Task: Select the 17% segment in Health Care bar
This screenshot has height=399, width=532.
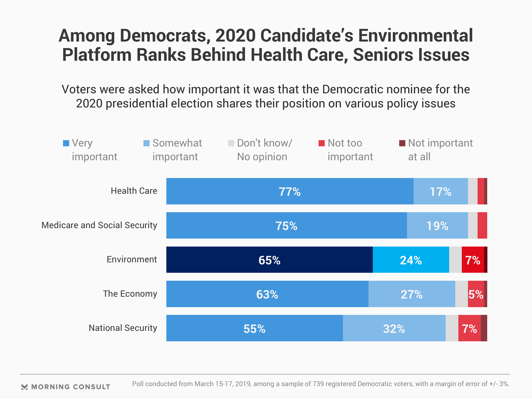Action: coord(441,191)
